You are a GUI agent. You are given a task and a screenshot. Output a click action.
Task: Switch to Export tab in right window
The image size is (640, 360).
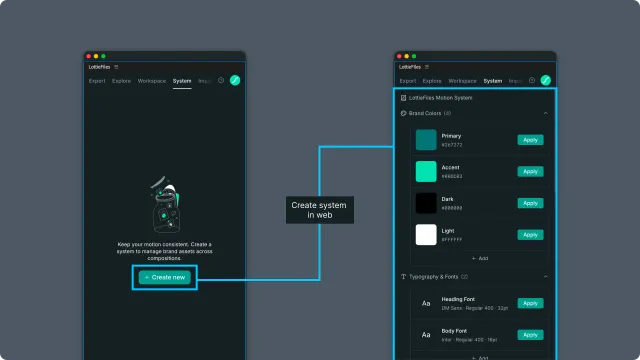[x=408, y=81]
